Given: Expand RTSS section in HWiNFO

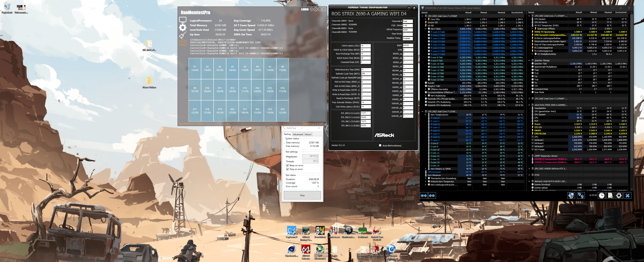Looking at the screenshot, I should (529, 175).
